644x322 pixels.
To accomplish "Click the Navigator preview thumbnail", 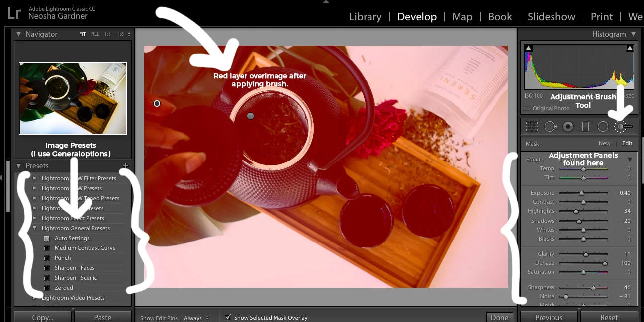I will [x=73, y=98].
